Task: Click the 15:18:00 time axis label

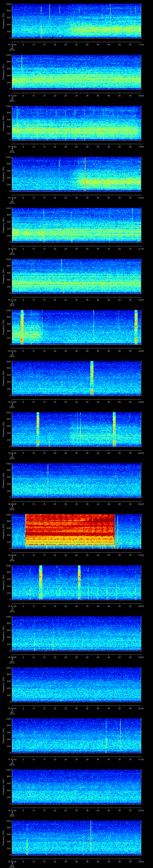Action: 12,147
